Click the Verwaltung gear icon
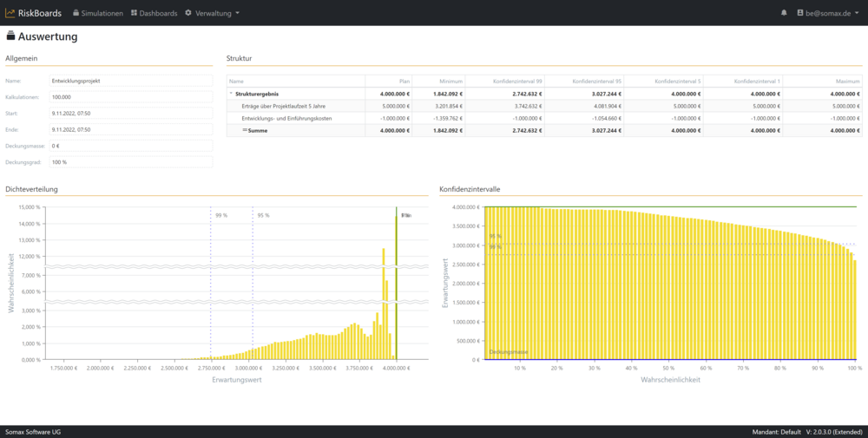Screen dimensions: 868x438 pos(188,13)
